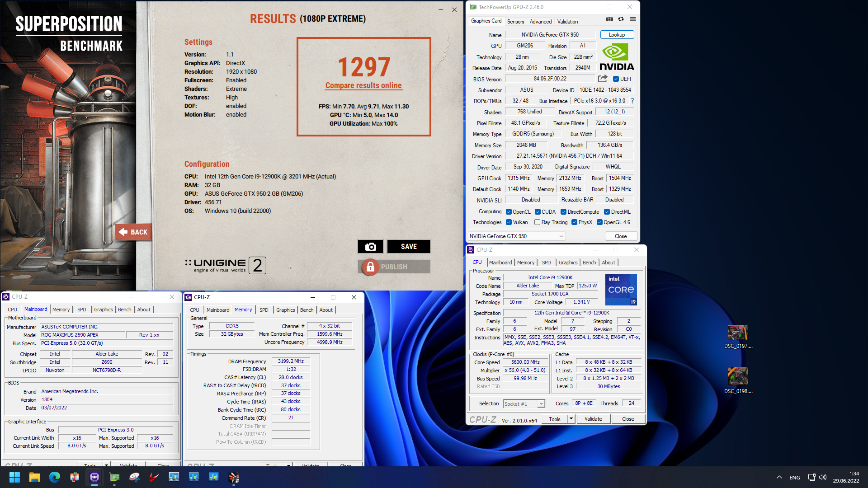The height and width of the screenshot is (488, 868).
Task: Open File Explorer from taskbar
Action: [35, 477]
